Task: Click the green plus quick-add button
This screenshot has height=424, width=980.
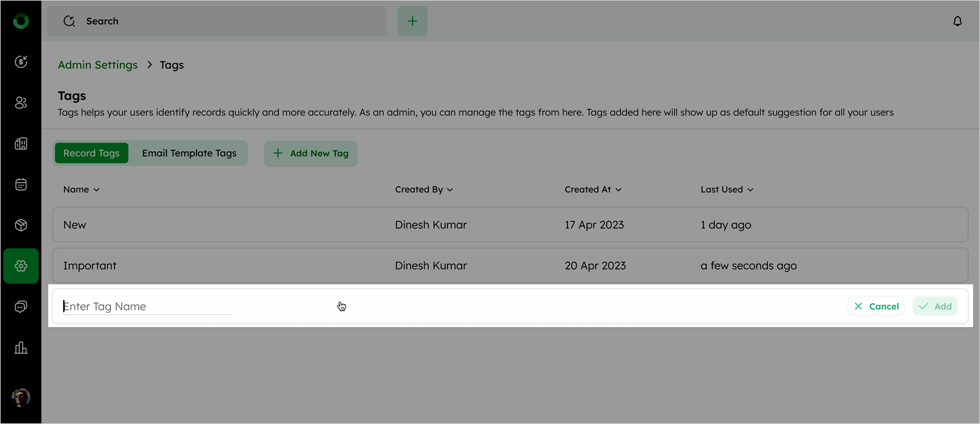Action: pyautogui.click(x=413, y=21)
